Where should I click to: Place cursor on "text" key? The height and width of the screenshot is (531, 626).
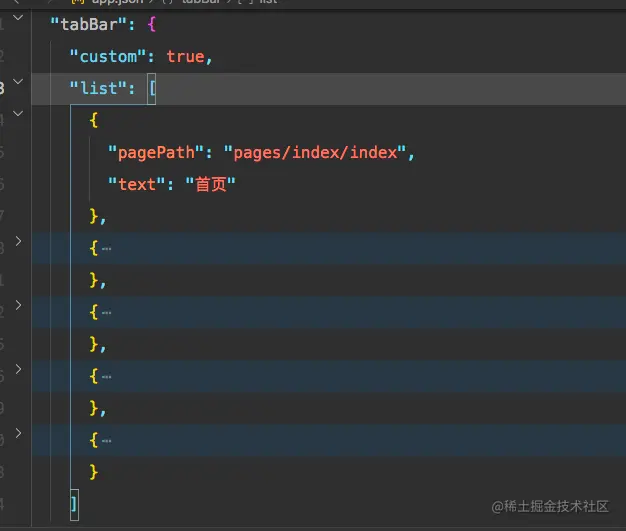(137, 184)
